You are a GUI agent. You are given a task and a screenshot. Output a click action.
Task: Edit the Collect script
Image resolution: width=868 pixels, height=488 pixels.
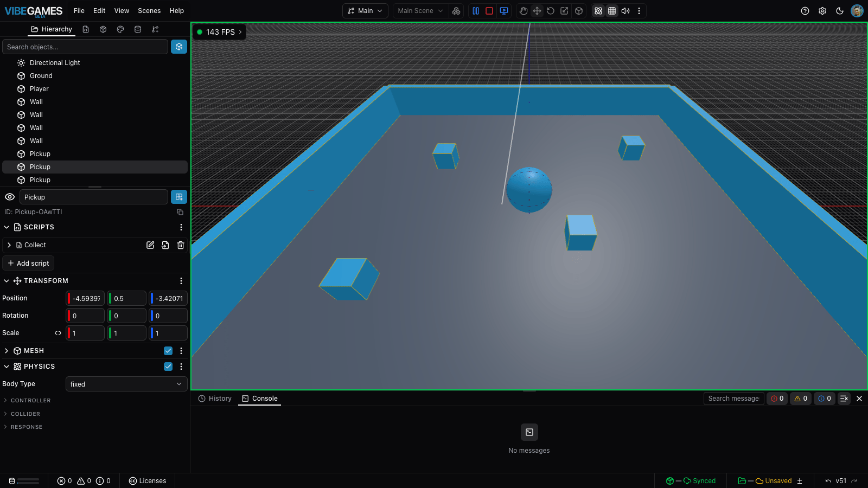tap(150, 245)
